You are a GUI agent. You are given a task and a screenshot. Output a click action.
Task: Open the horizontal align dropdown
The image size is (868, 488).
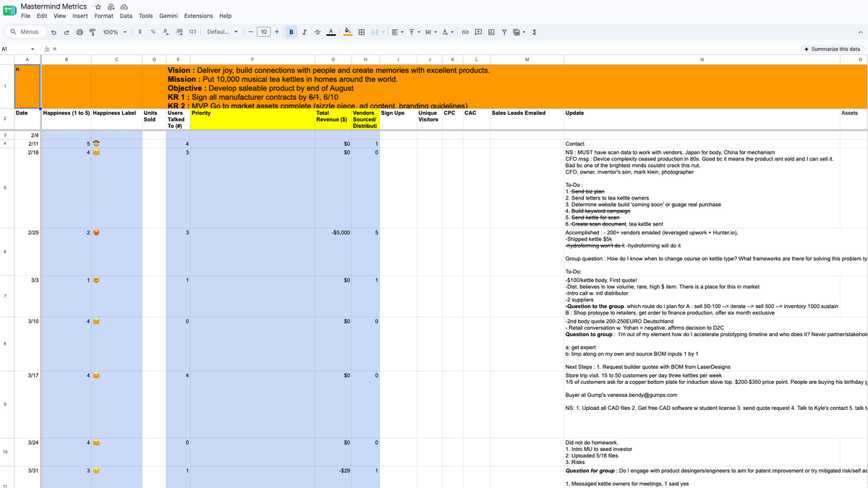tap(397, 32)
